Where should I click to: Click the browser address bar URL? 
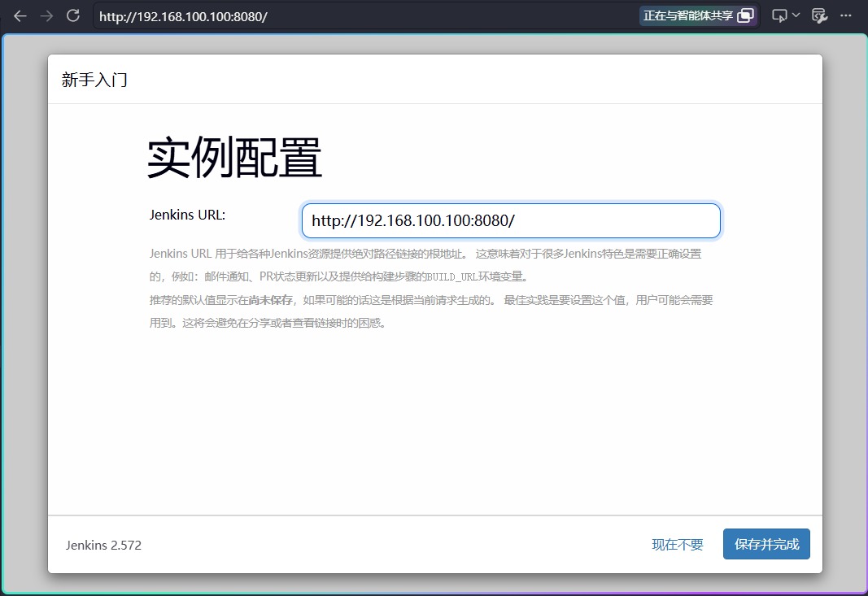183,16
